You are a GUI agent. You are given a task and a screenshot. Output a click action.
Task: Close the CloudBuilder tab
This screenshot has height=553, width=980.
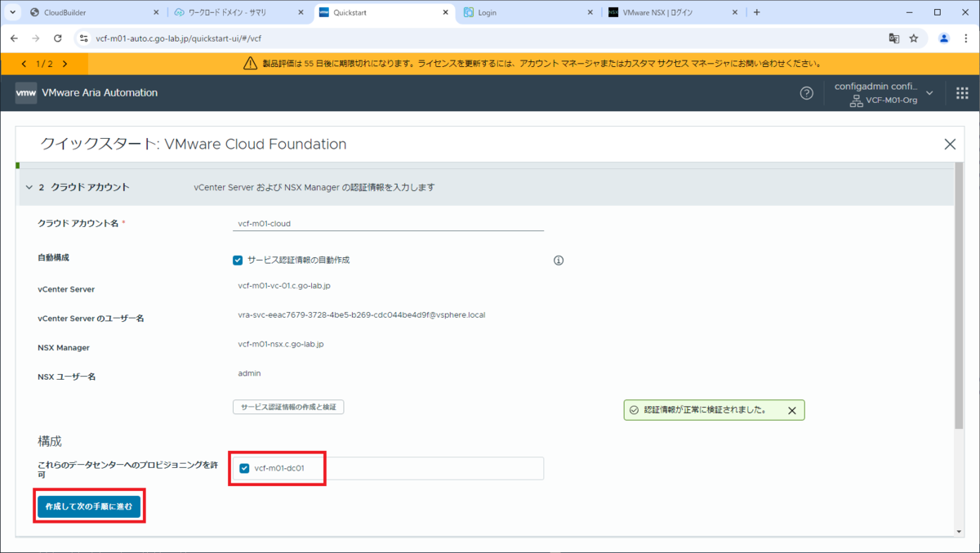(156, 12)
